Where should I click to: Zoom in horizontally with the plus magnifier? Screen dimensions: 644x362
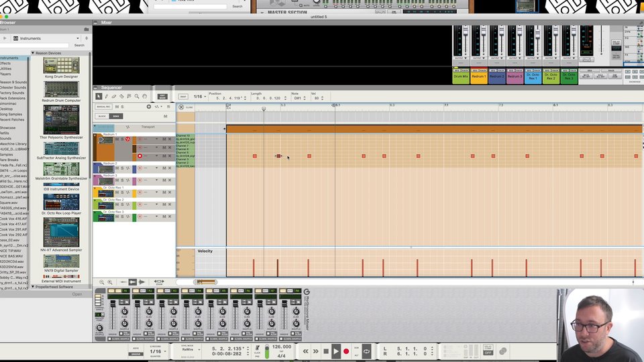110,282
